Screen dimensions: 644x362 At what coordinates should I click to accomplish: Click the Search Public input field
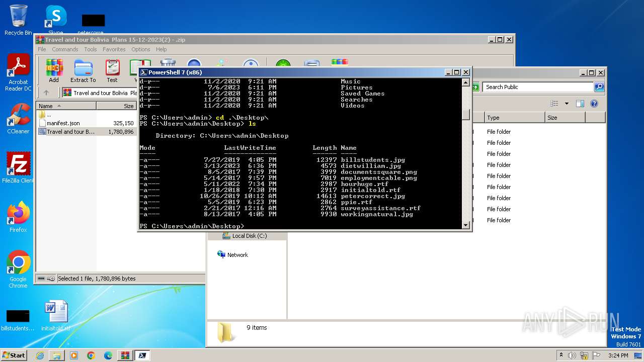538,87
